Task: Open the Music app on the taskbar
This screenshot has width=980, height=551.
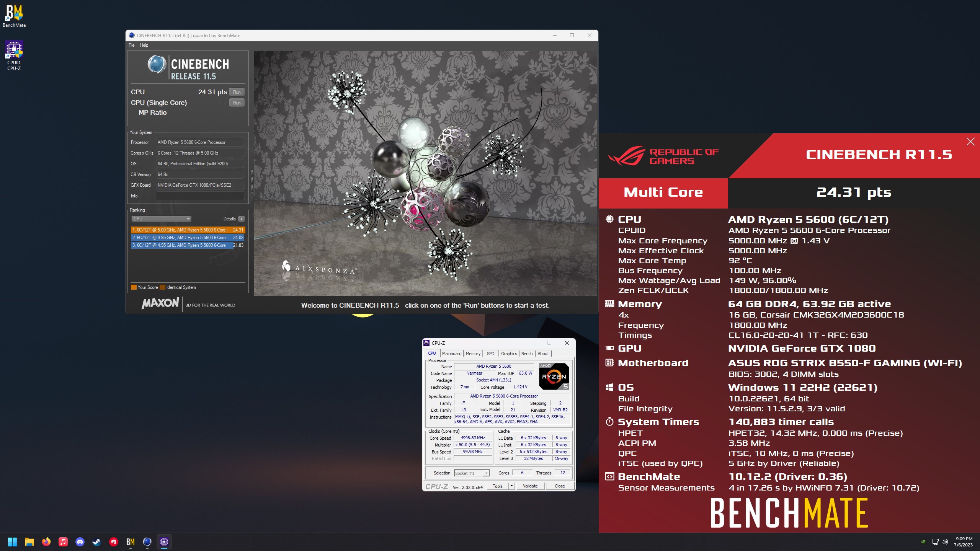Action: point(63,542)
